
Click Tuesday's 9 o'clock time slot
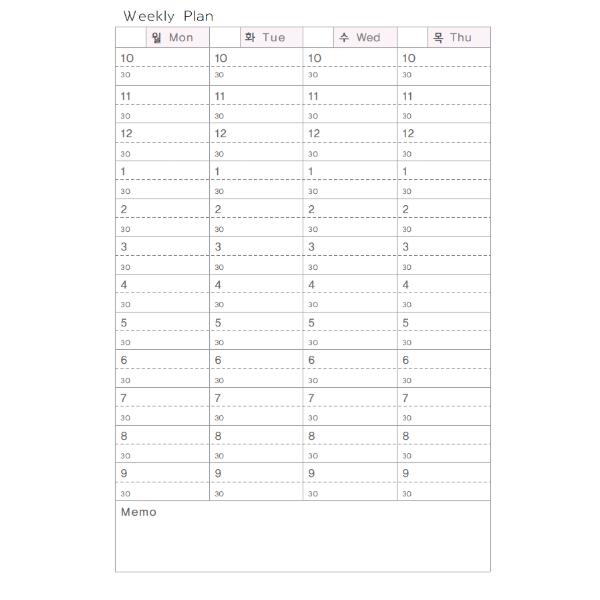(x=256, y=473)
